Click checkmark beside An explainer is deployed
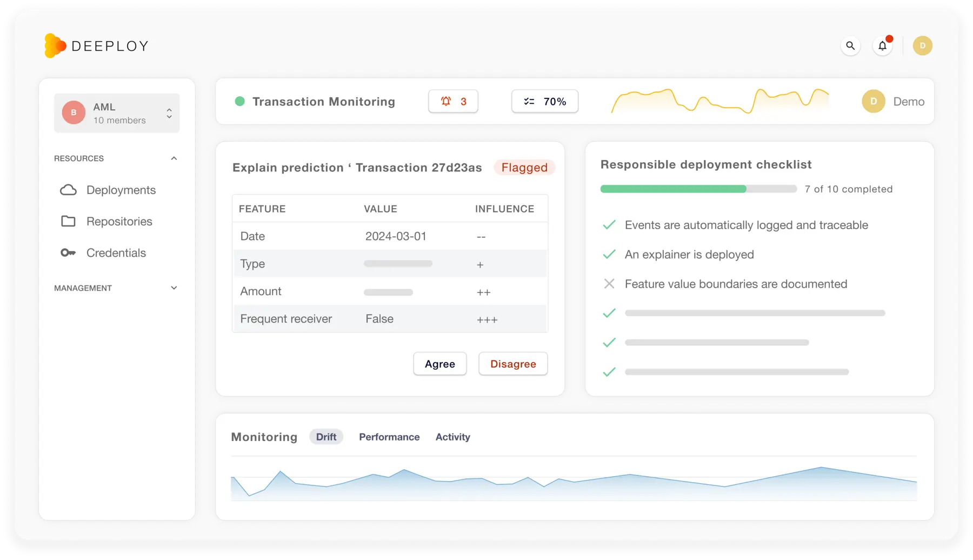 609,254
